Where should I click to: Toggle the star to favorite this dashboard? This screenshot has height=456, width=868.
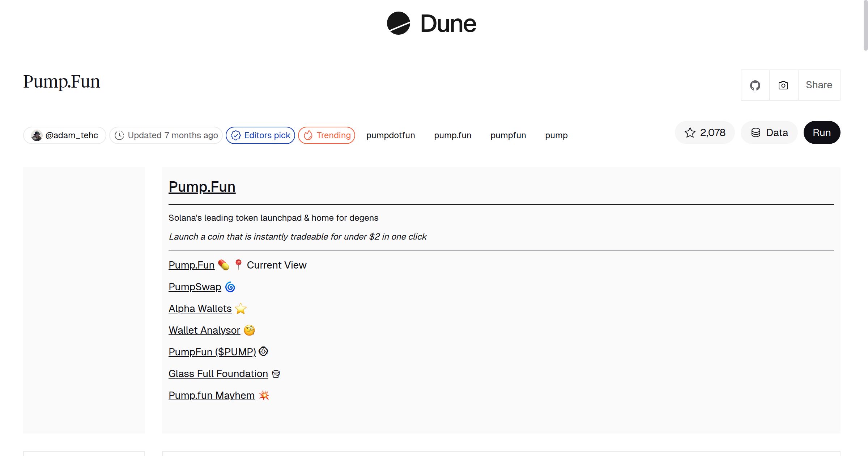[690, 132]
